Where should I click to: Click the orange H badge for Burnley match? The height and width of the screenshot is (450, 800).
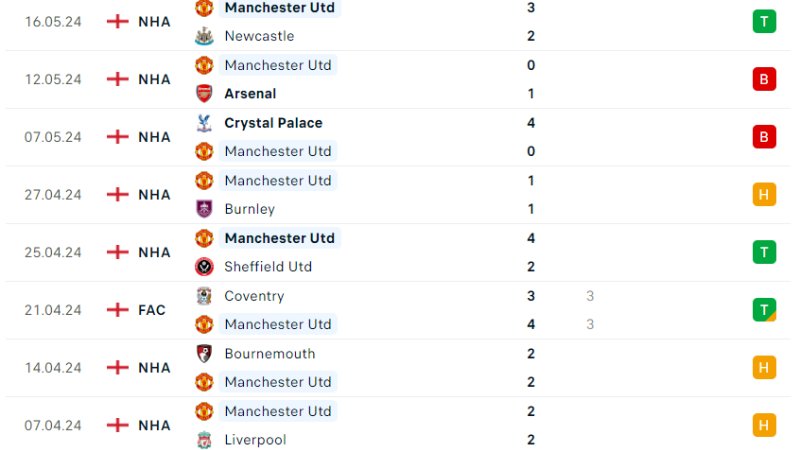pos(764,195)
